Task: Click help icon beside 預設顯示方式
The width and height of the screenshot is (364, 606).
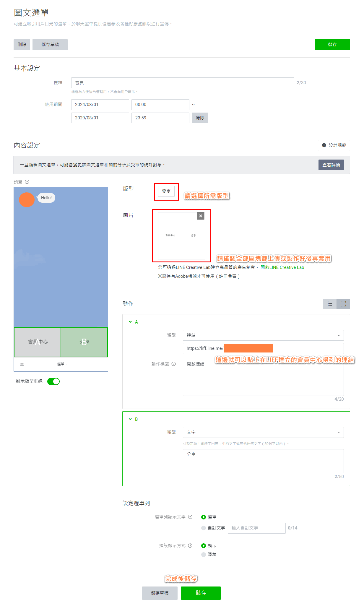Action: pyautogui.click(x=190, y=546)
